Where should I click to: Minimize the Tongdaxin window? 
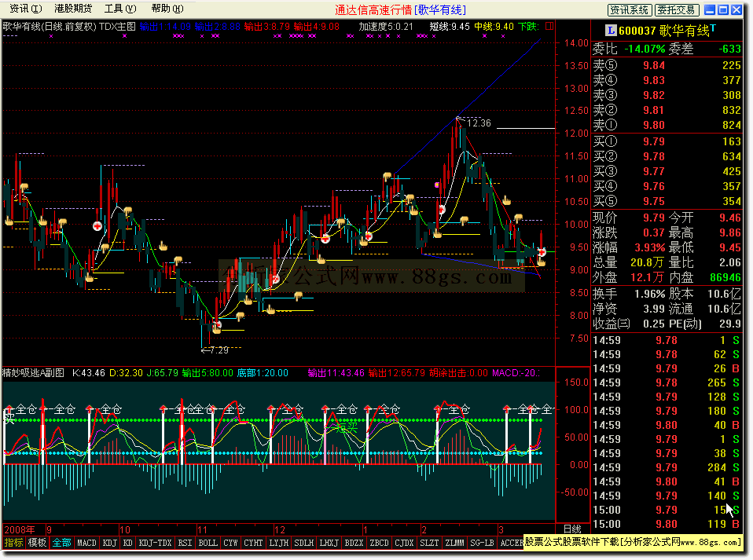tap(710, 9)
